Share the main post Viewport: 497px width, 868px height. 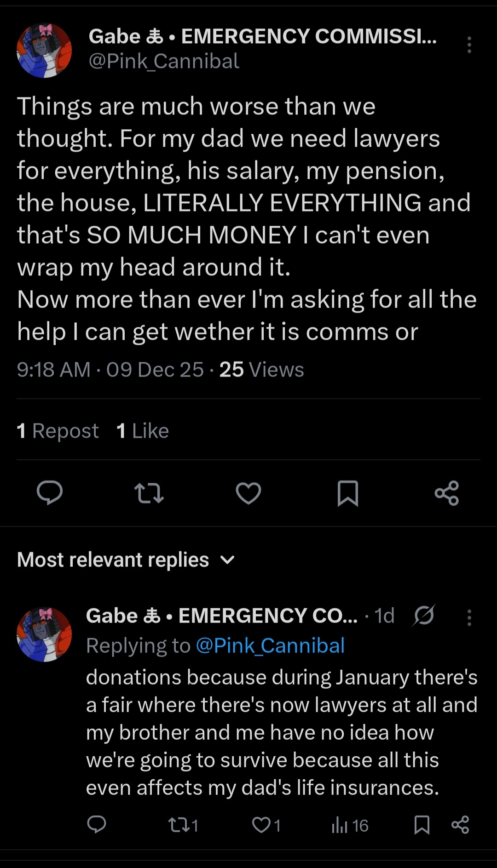pos(447,493)
